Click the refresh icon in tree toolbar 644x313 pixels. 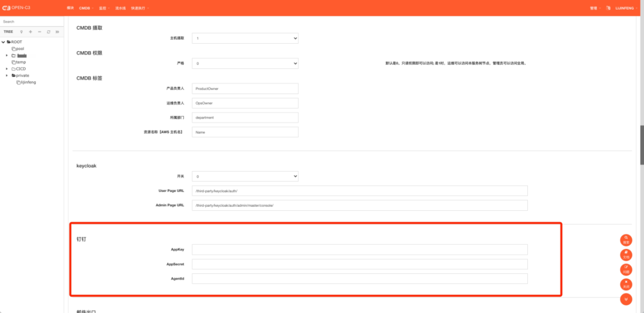tap(49, 32)
